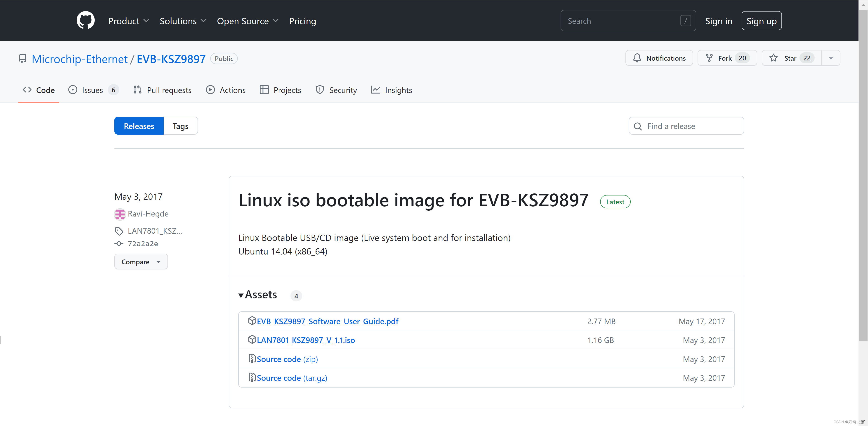Click the Fork button

click(727, 58)
